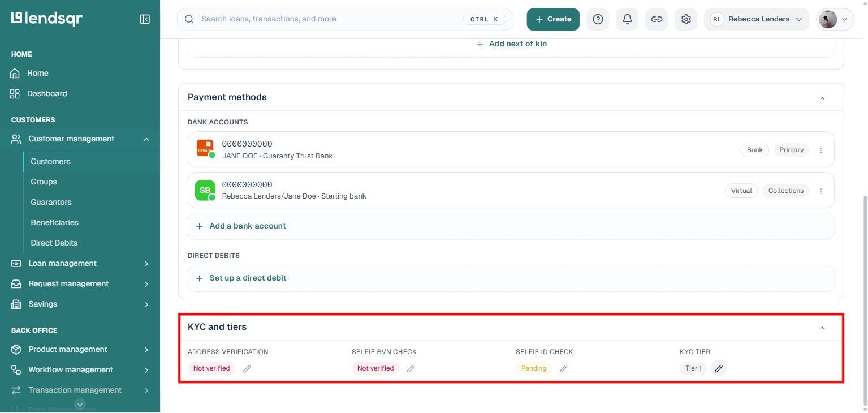Open notifications bell icon
Screen dimensions: 868x413
627,19
